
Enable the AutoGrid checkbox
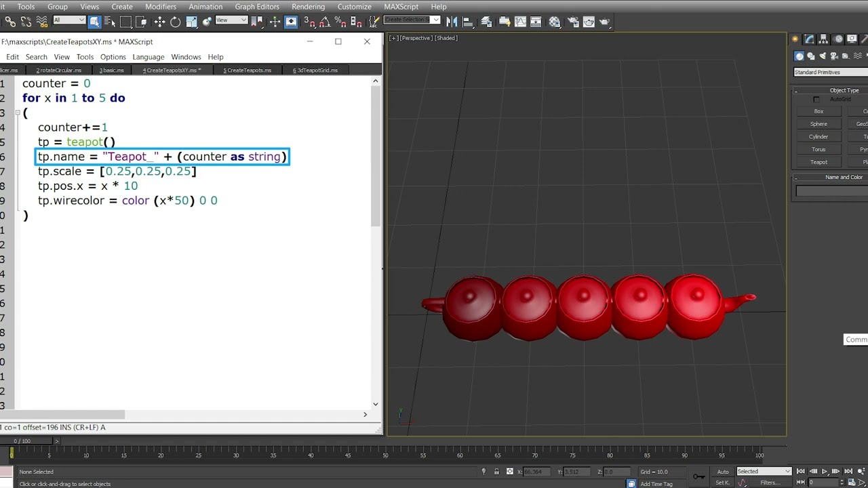tap(816, 100)
